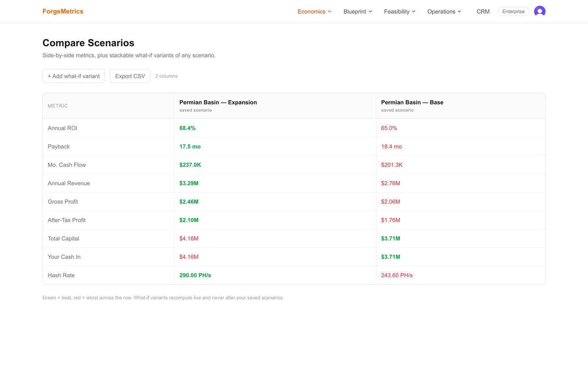This screenshot has height=368, width=588.
Task: Expand the Blueprint menu
Action: pos(358,11)
